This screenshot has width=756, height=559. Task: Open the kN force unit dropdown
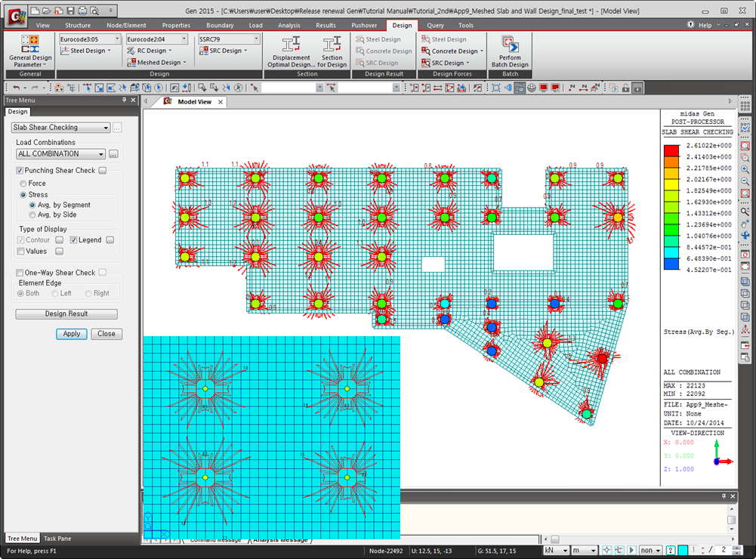tap(557, 551)
